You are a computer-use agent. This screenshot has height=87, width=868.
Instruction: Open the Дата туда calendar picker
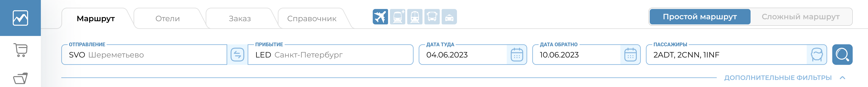pos(516,55)
